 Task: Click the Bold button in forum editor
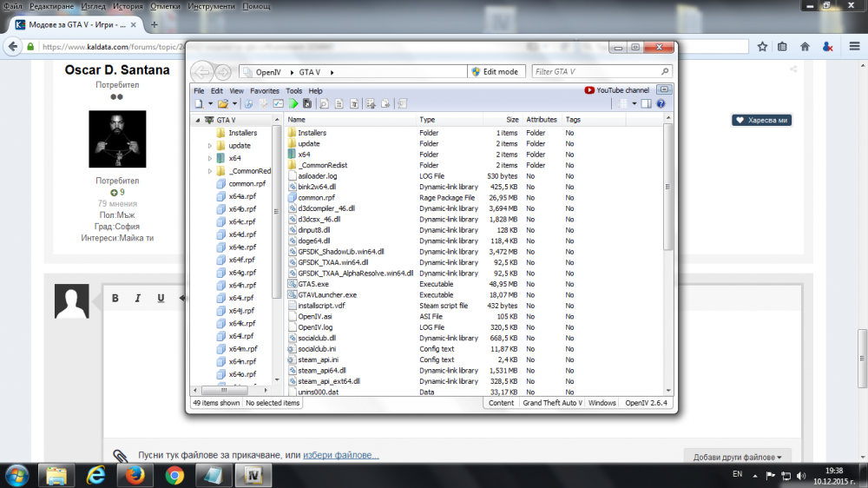(x=115, y=298)
